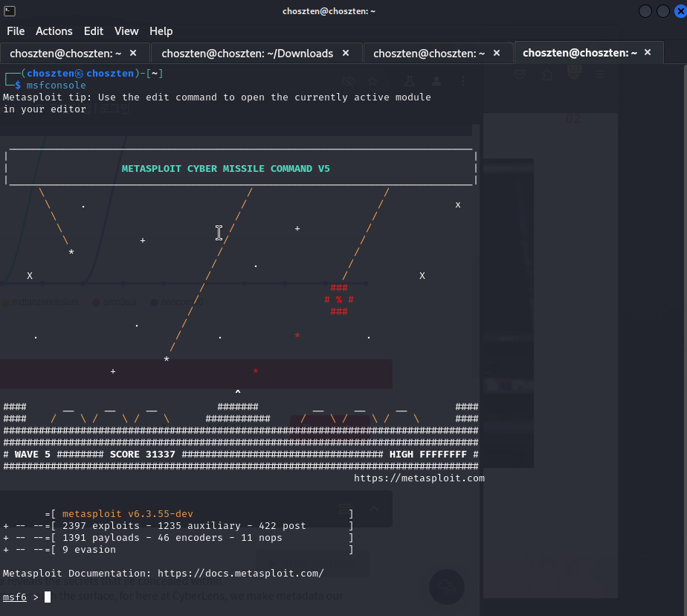Click the docs.metasploit.com documentation URL

(x=241, y=573)
